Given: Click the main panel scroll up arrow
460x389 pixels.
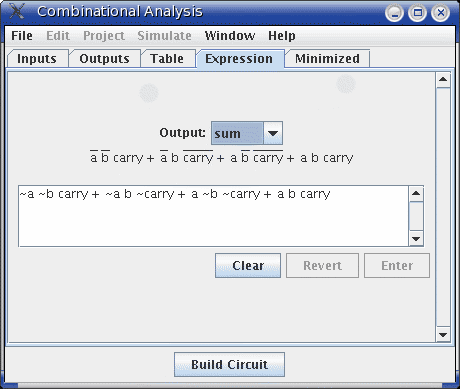Looking at the screenshot, I should (x=443, y=80).
